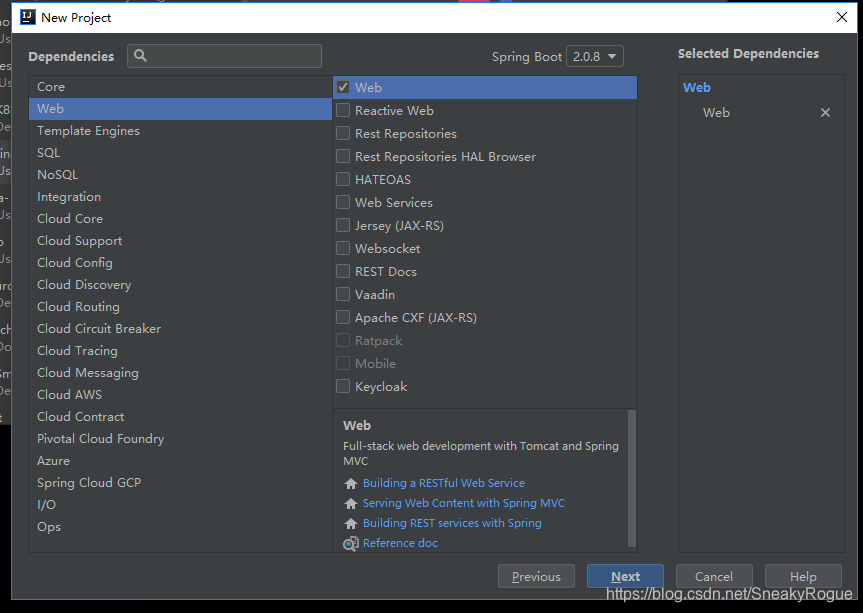
Task: Click home icon beside Building REST services link
Action: [351, 523]
